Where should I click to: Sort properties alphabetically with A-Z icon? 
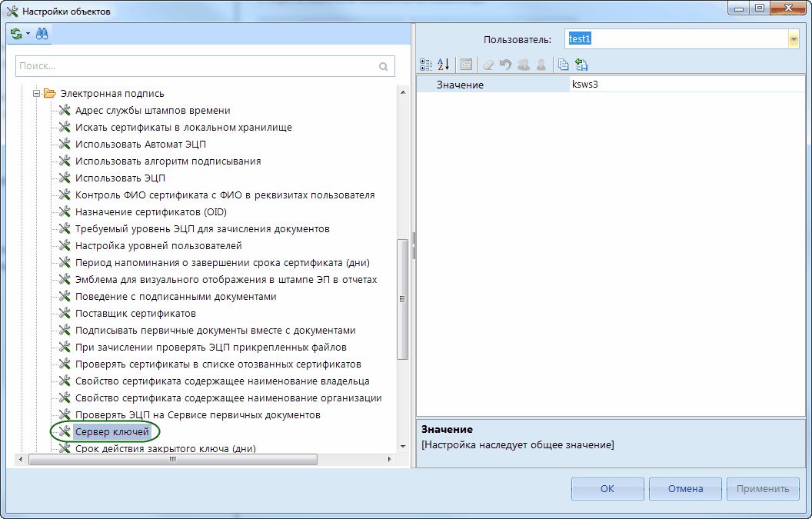(444, 65)
